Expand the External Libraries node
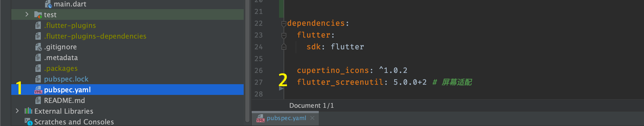 (17, 111)
